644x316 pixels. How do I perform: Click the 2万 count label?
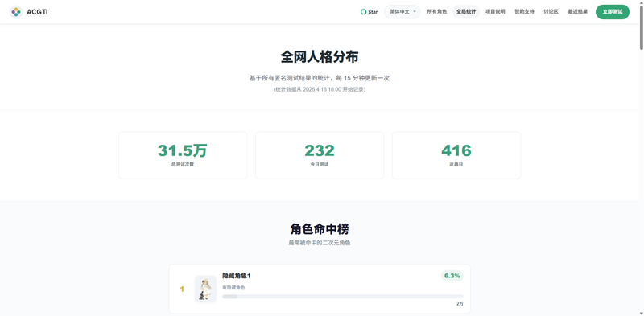[x=460, y=304]
